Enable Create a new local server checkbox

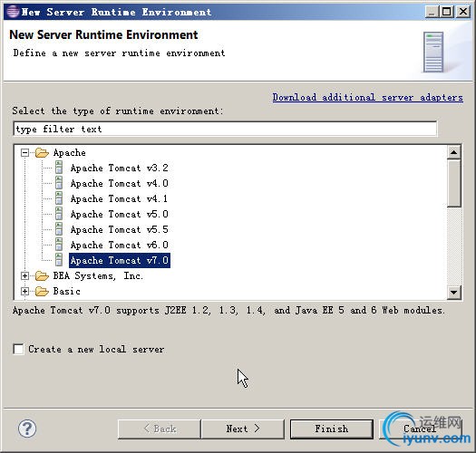tap(18, 349)
